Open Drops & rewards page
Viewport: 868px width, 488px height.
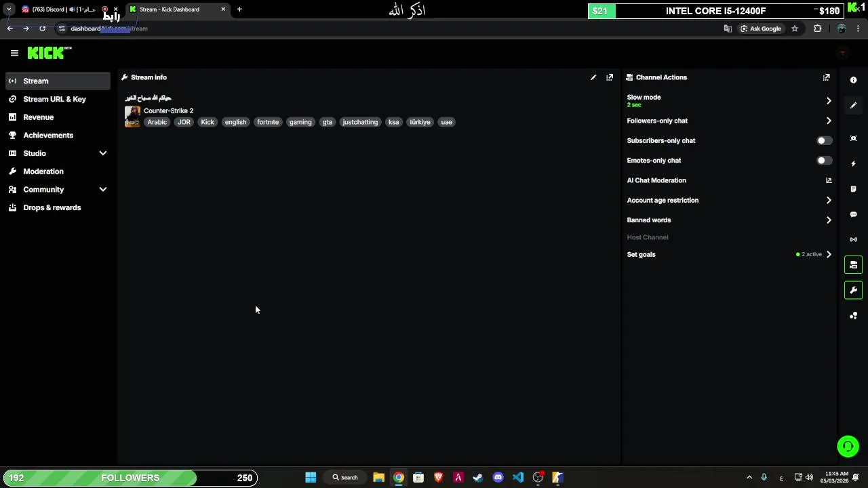click(58, 207)
